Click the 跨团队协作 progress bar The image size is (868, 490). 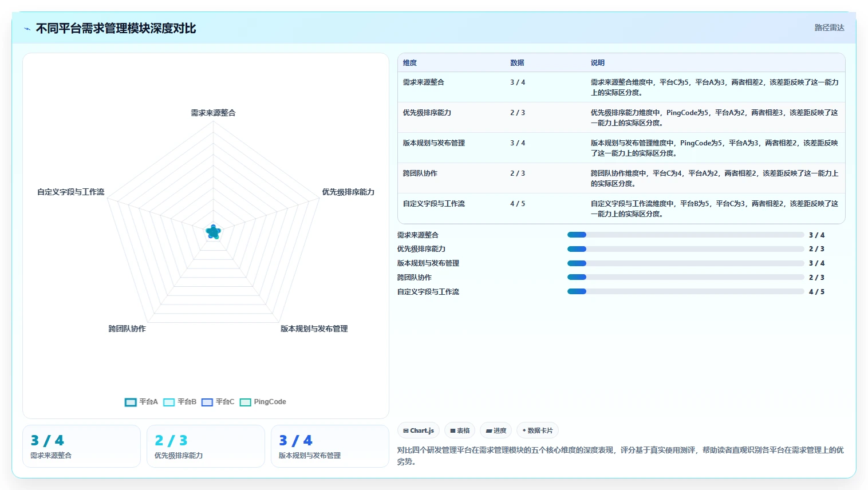pyautogui.click(x=685, y=277)
